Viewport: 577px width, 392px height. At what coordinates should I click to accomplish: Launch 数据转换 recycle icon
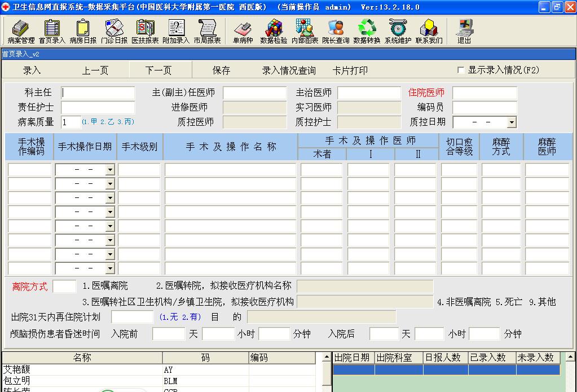coord(367,31)
